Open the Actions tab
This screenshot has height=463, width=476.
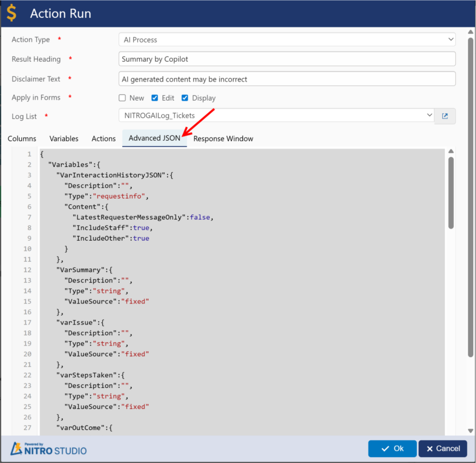pos(103,139)
